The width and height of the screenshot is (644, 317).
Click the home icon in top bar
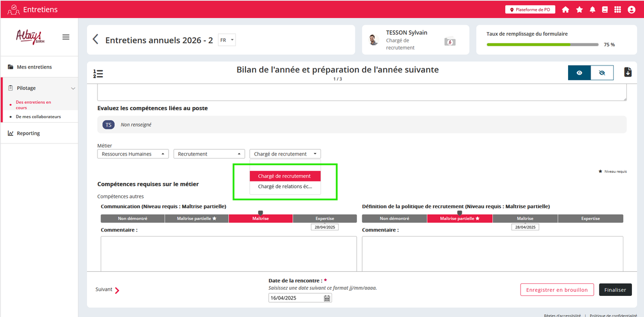pos(566,10)
